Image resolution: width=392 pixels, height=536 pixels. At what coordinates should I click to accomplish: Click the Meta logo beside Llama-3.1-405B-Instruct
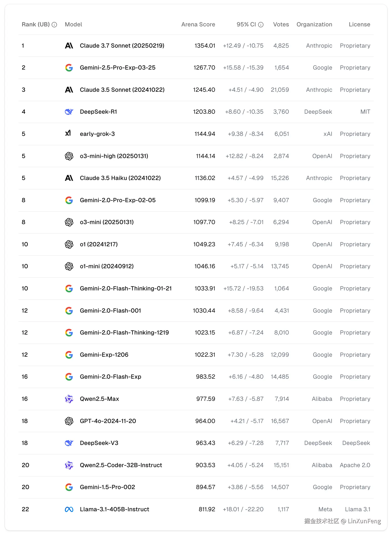[x=69, y=509]
